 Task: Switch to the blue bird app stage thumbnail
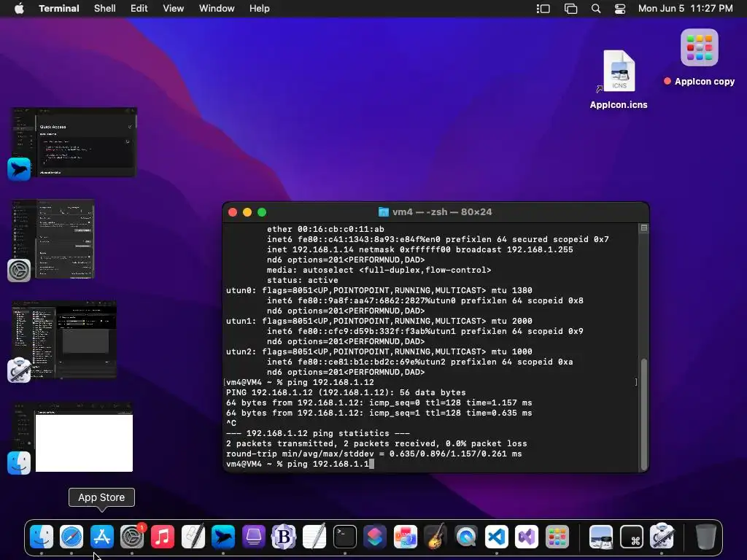(x=73, y=143)
